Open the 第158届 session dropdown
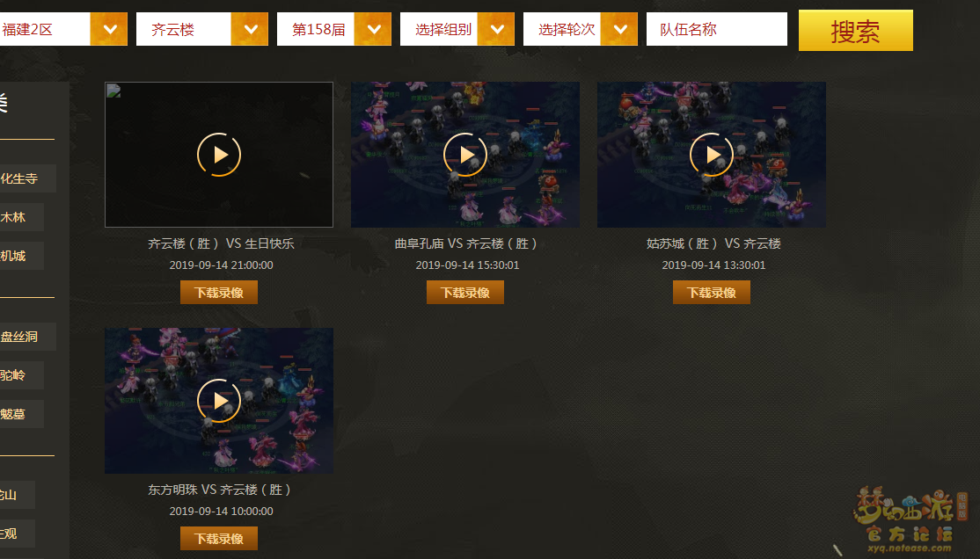Viewport: 980px width, 559px height. coord(373,29)
